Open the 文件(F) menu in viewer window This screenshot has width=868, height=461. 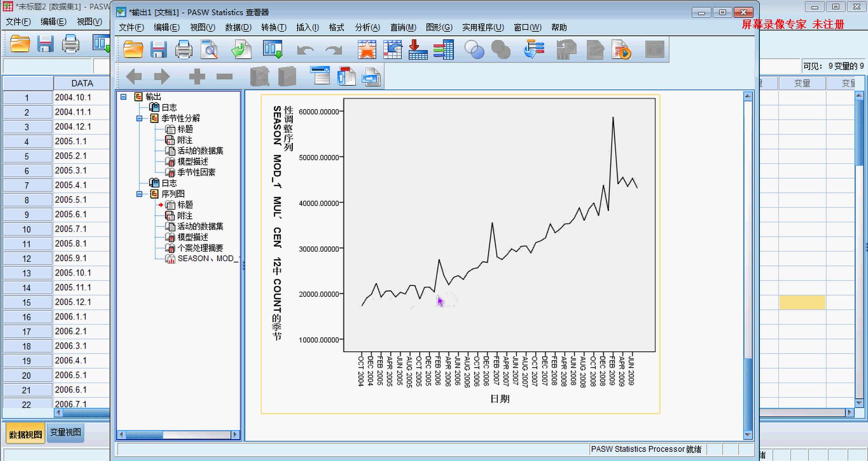[131, 28]
